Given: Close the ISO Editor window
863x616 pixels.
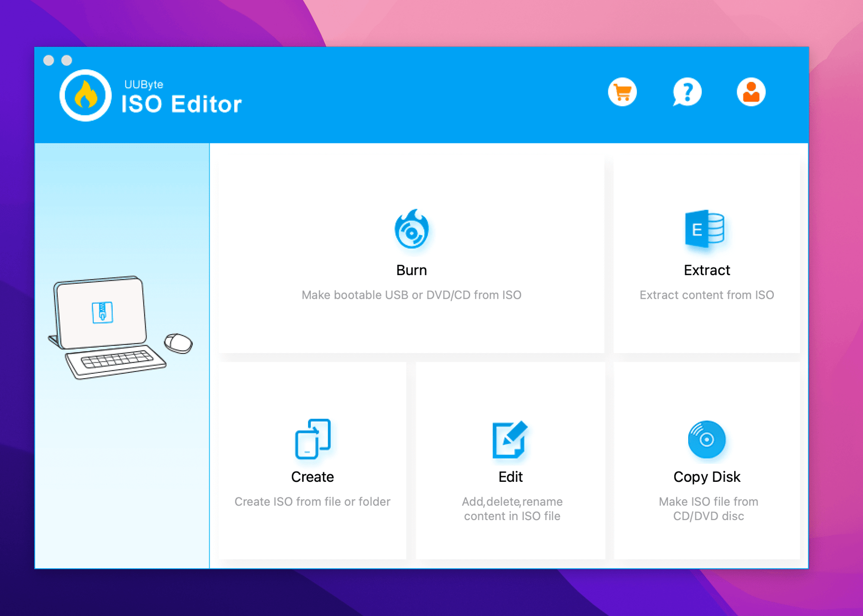Looking at the screenshot, I should tap(48, 60).
